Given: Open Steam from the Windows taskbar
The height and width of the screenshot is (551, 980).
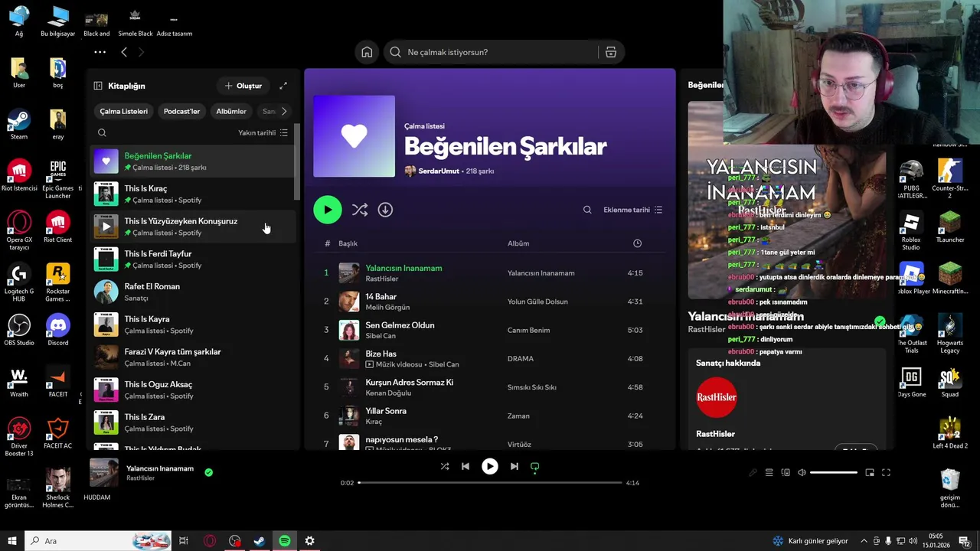Looking at the screenshot, I should coord(260,541).
